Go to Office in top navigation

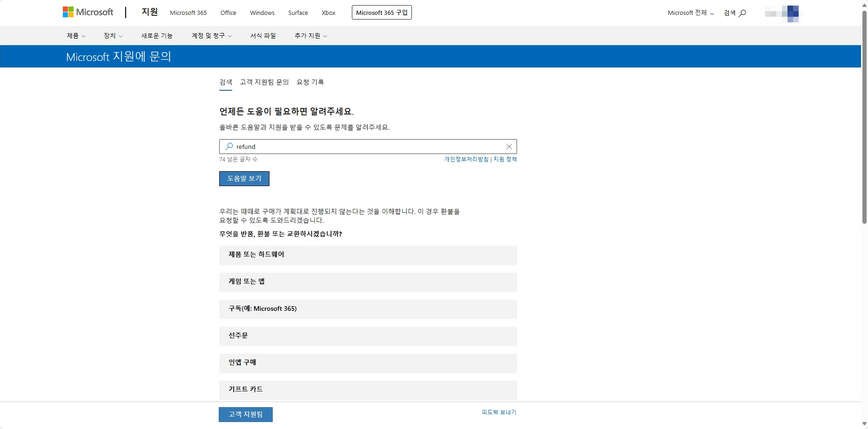click(x=228, y=13)
